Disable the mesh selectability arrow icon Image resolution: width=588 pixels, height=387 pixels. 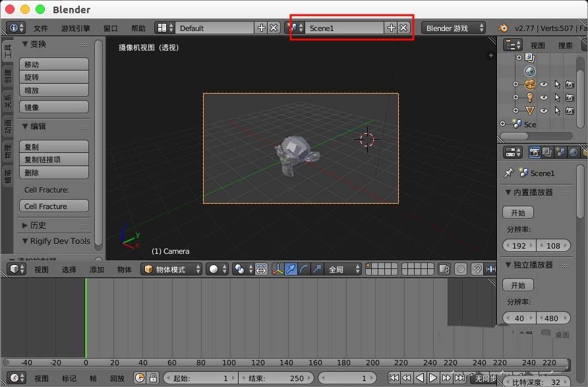click(x=557, y=110)
